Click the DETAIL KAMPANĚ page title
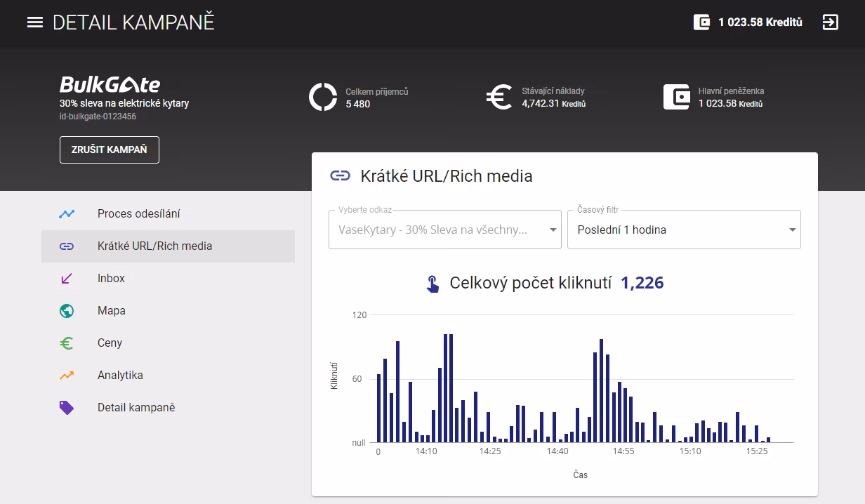865x504 pixels. point(133,22)
